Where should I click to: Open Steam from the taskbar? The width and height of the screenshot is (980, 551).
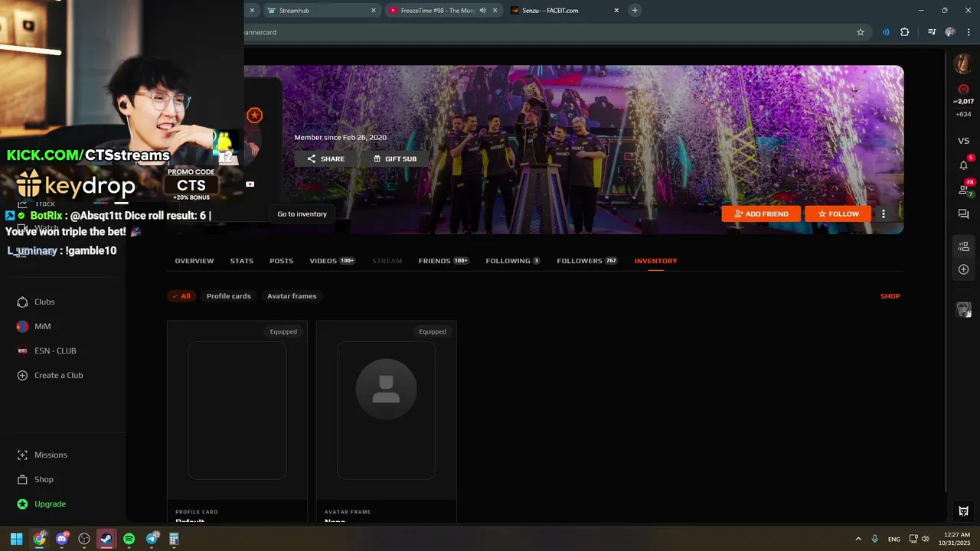tap(106, 539)
